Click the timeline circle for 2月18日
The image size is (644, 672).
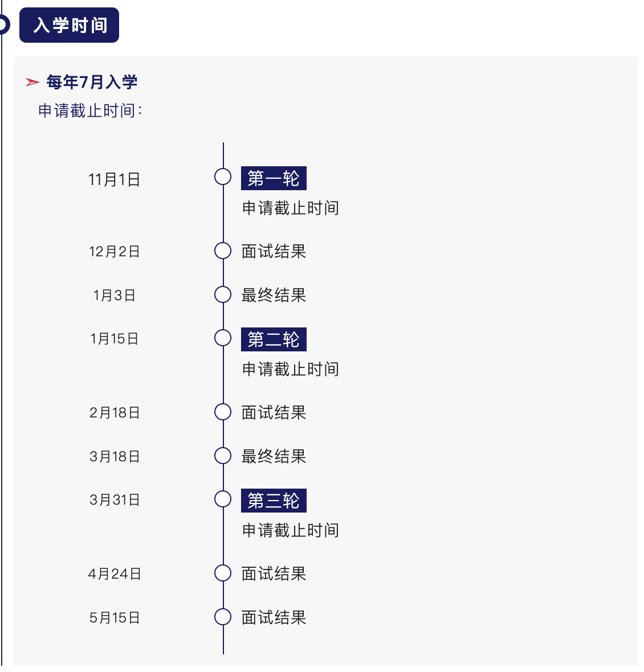(x=223, y=412)
